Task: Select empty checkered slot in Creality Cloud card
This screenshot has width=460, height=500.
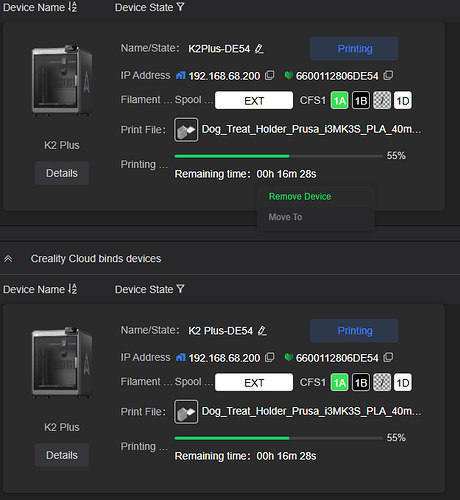Action: pos(382,382)
